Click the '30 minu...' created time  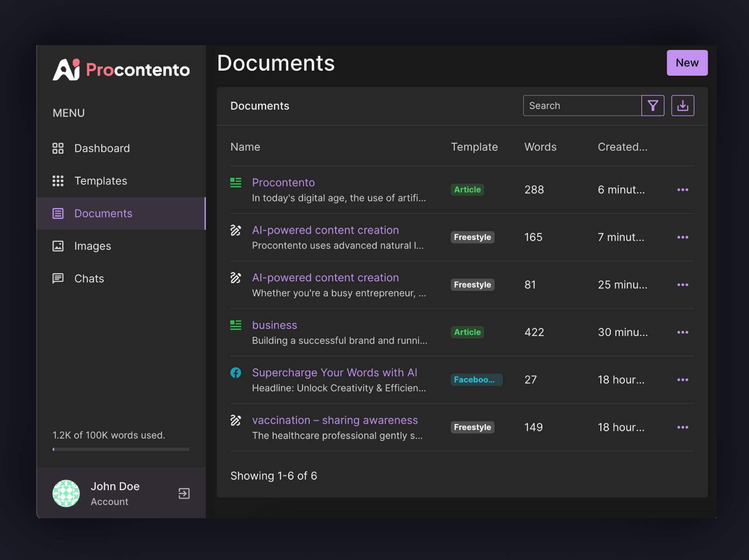click(x=623, y=332)
